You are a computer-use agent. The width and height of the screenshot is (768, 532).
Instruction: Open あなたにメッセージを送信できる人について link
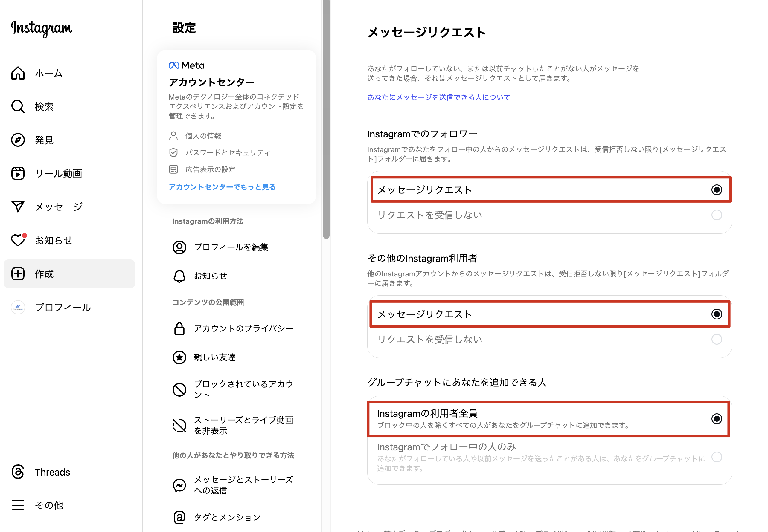(438, 97)
